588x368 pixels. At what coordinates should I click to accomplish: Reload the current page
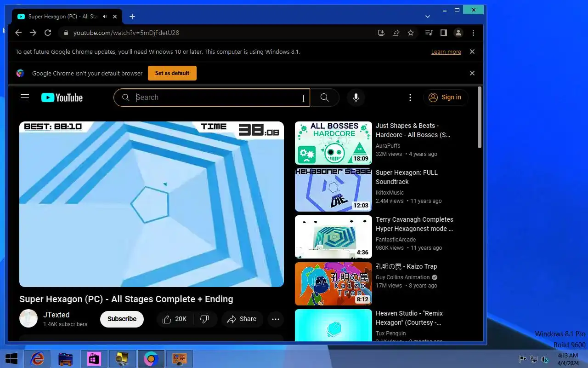(x=48, y=33)
